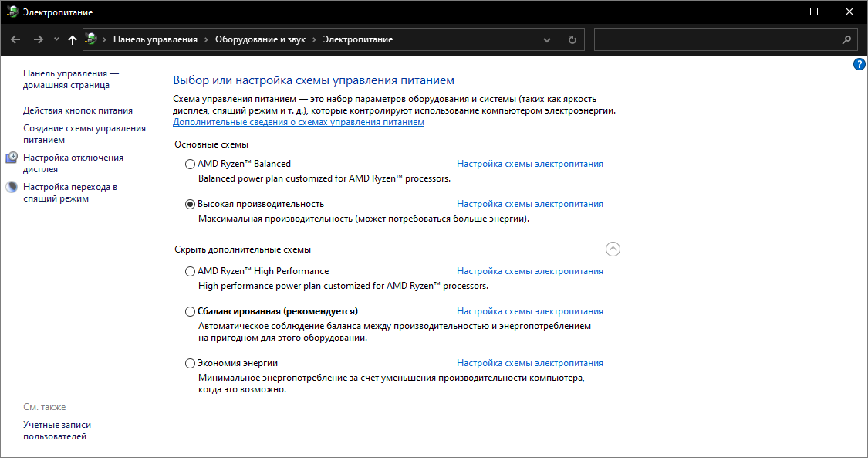
Task: Select the Экономия энергии power plan
Action: 191,363
